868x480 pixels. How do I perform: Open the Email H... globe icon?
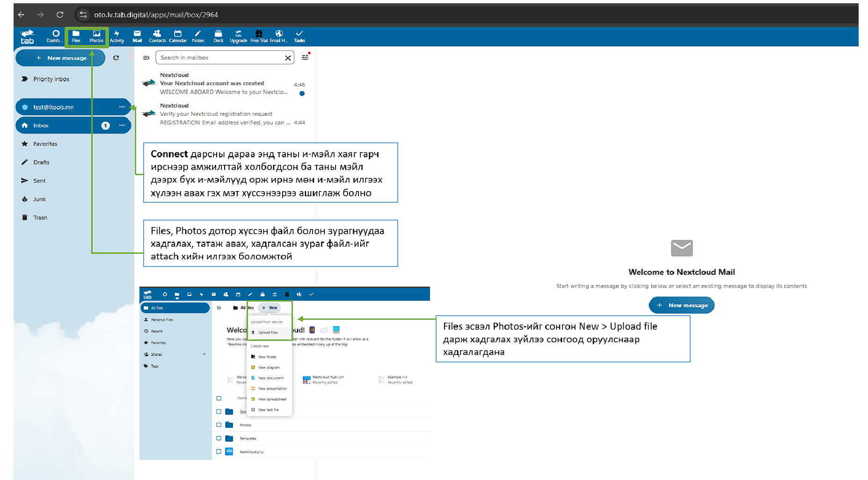[x=279, y=36]
